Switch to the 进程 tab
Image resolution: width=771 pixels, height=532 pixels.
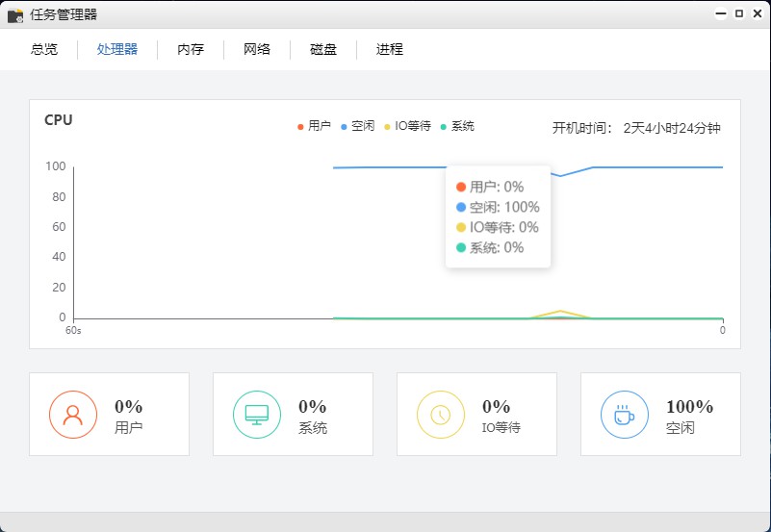coord(390,50)
